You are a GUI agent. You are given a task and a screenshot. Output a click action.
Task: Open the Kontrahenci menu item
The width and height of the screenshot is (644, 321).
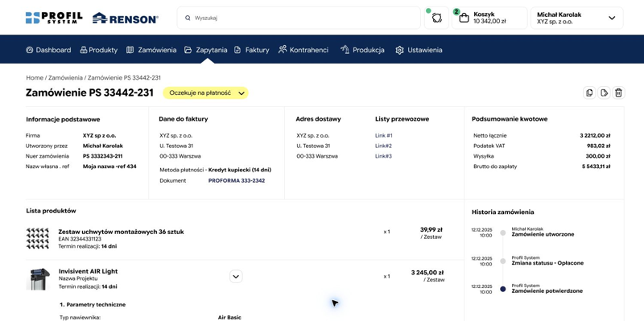[303, 50]
